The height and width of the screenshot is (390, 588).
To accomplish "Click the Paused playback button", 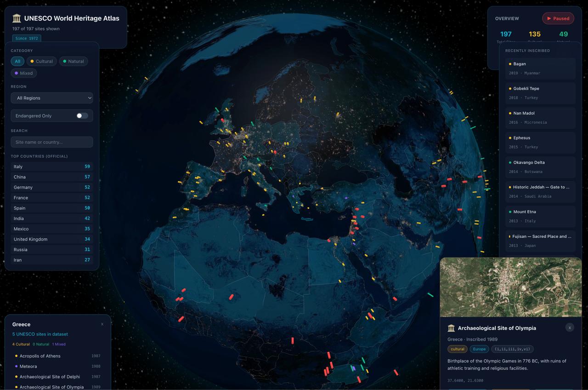I will pos(558,18).
